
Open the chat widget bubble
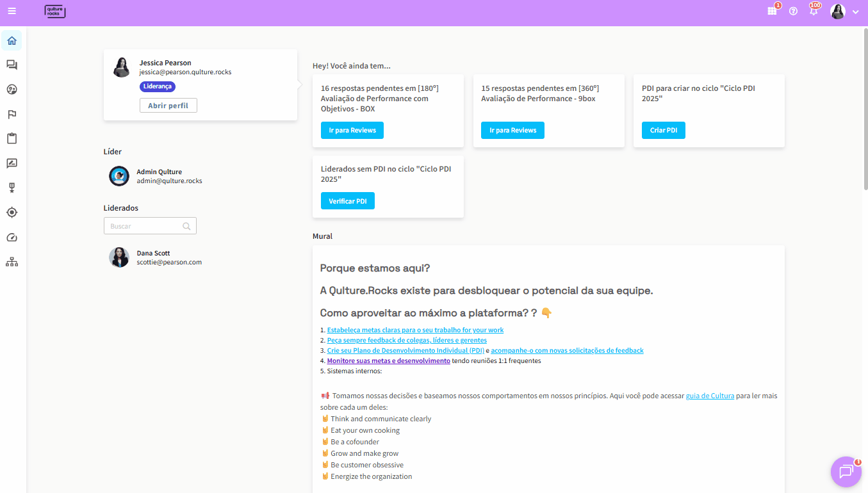(x=846, y=472)
